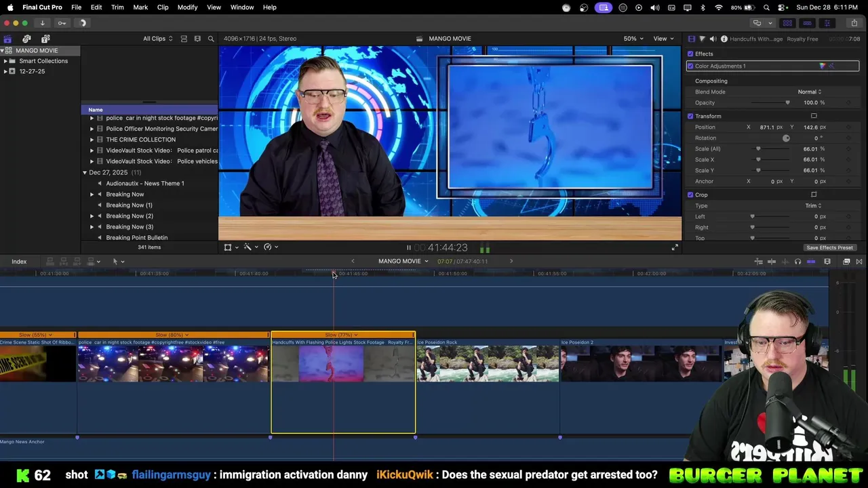
Task: Open the Photos and Audio sidebar
Action: click(x=26, y=39)
